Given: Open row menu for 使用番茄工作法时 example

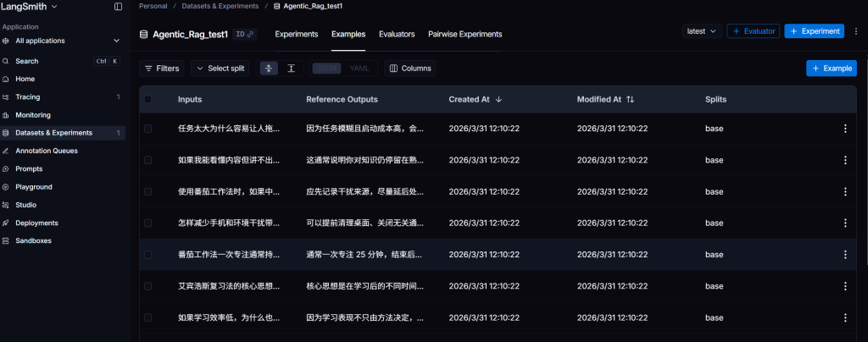Looking at the screenshot, I should (845, 191).
